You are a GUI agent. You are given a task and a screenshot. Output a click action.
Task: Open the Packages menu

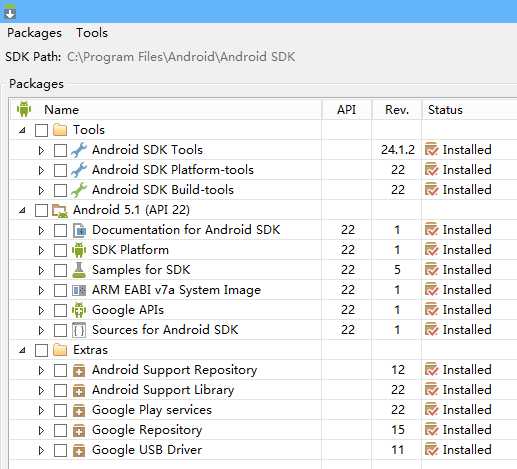[x=34, y=33]
